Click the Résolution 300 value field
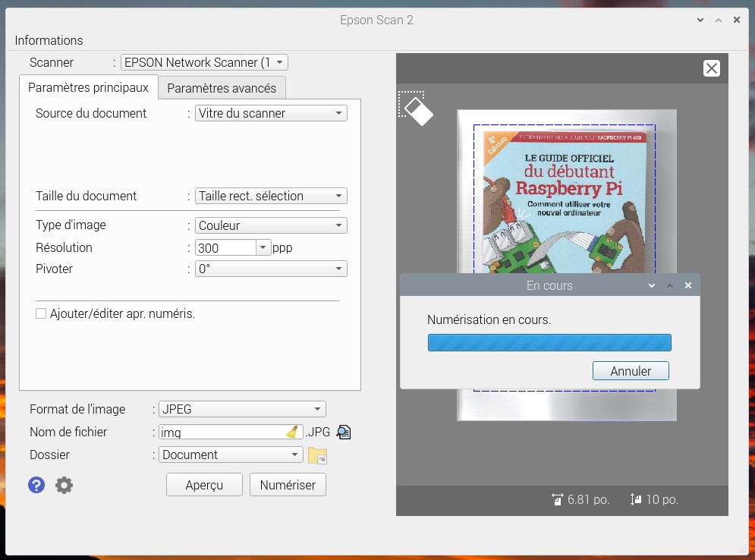This screenshot has width=755, height=560. [x=225, y=247]
